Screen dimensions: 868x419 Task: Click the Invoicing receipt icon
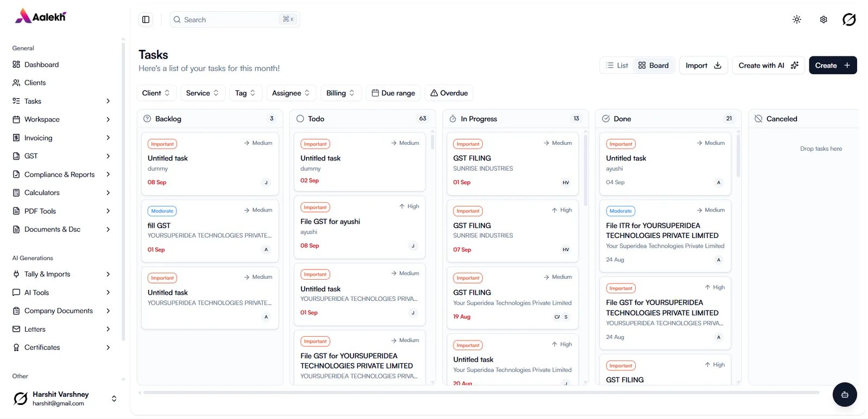point(16,138)
